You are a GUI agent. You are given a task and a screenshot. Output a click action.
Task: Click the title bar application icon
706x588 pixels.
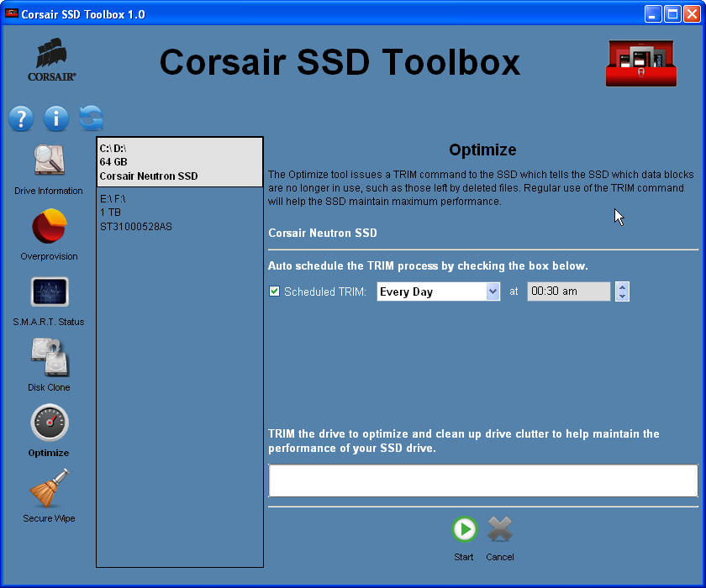(x=11, y=13)
